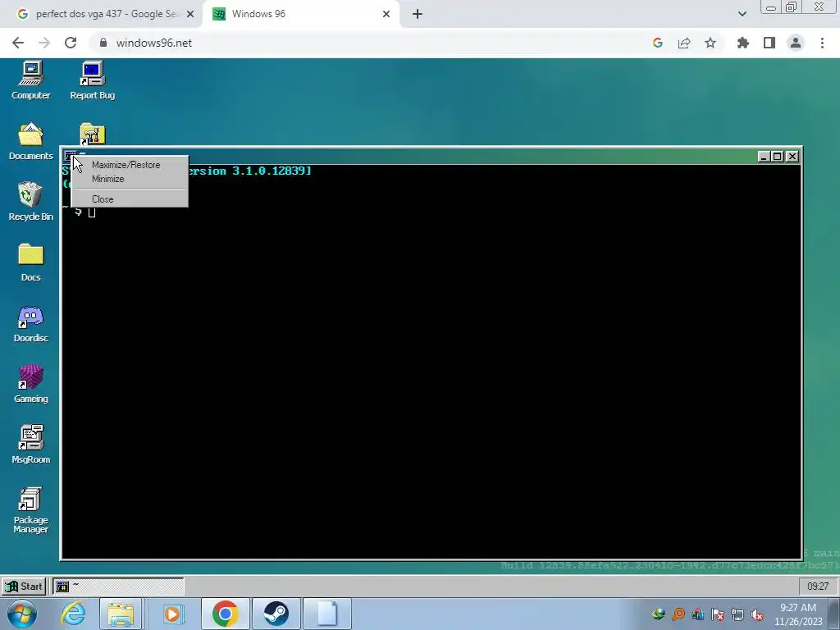
Task: Close the Windows 96 browser tab
Action: click(x=386, y=14)
